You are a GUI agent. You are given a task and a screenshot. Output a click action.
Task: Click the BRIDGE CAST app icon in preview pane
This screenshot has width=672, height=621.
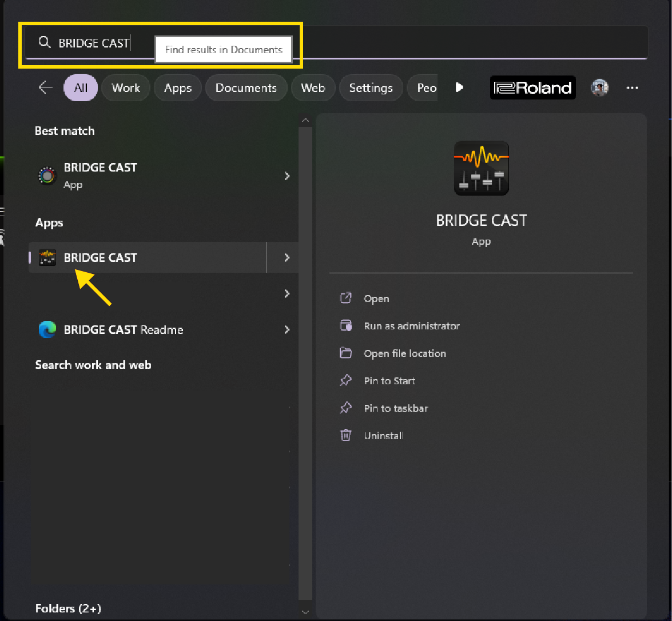click(481, 168)
